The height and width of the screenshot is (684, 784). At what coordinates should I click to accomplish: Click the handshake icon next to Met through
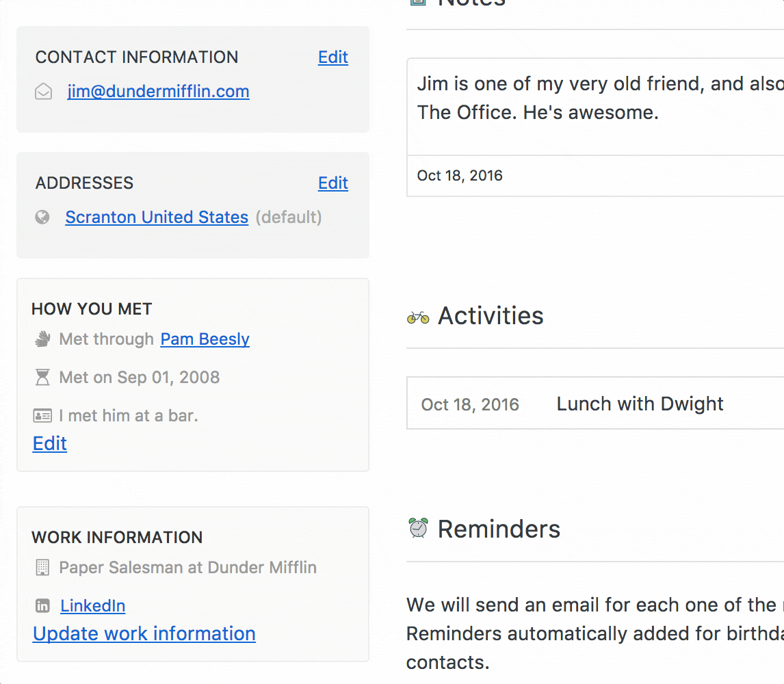coord(42,339)
